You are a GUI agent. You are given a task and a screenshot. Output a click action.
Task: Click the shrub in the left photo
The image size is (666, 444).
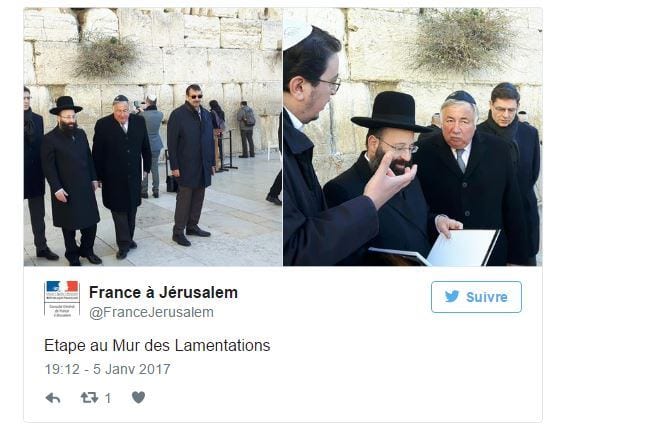[x=104, y=57]
